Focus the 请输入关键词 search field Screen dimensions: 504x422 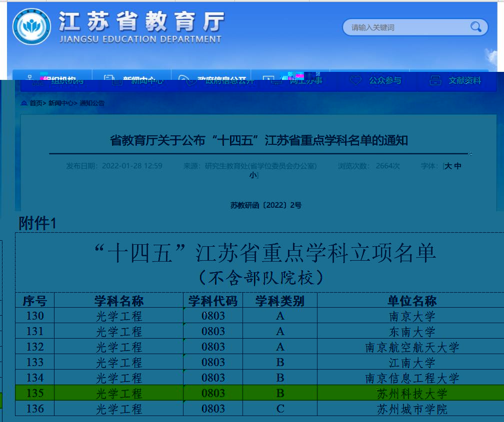415,27
